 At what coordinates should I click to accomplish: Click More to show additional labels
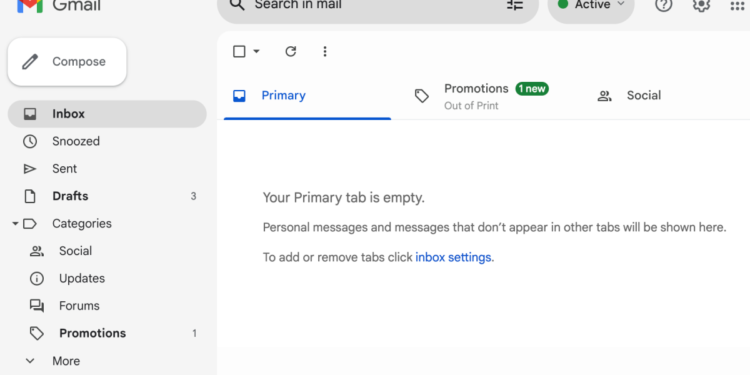(66, 361)
